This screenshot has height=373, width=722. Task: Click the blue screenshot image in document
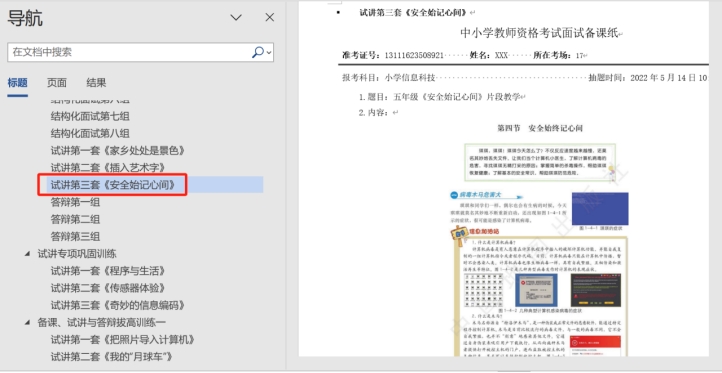click(600, 209)
